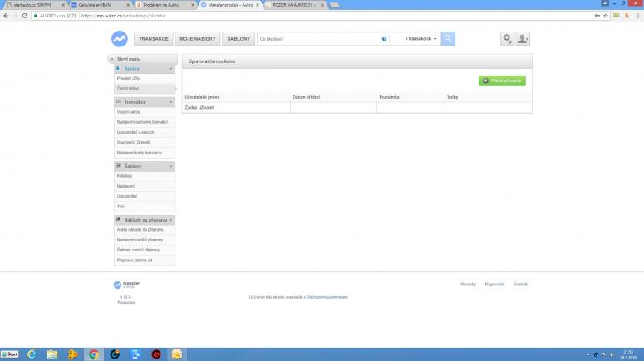Image resolution: width=644 pixels, height=361 pixels.
Task: Open the user account menu icon
Action: coord(523,38)
